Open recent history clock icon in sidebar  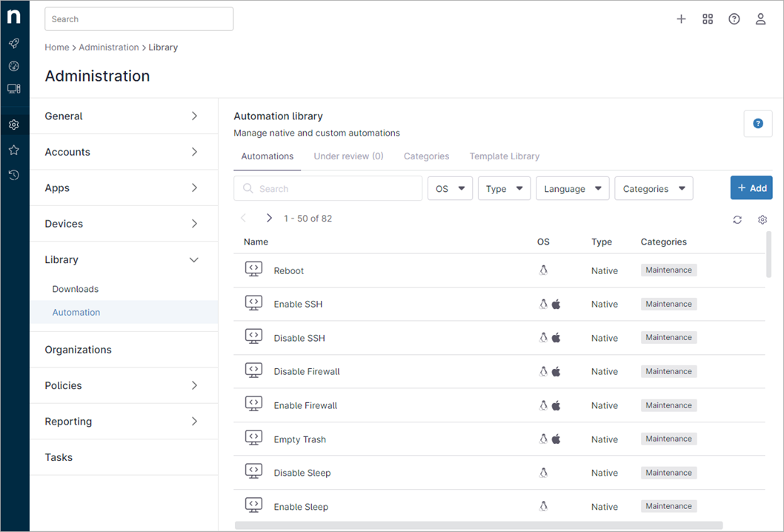tap(13, 175)
